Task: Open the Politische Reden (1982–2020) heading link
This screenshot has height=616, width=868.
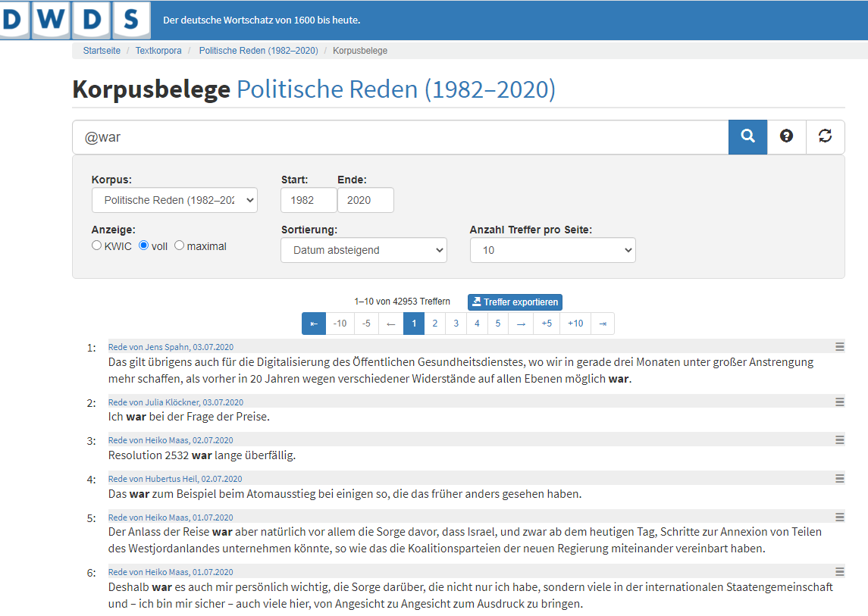Action: [x=396, y=89]
